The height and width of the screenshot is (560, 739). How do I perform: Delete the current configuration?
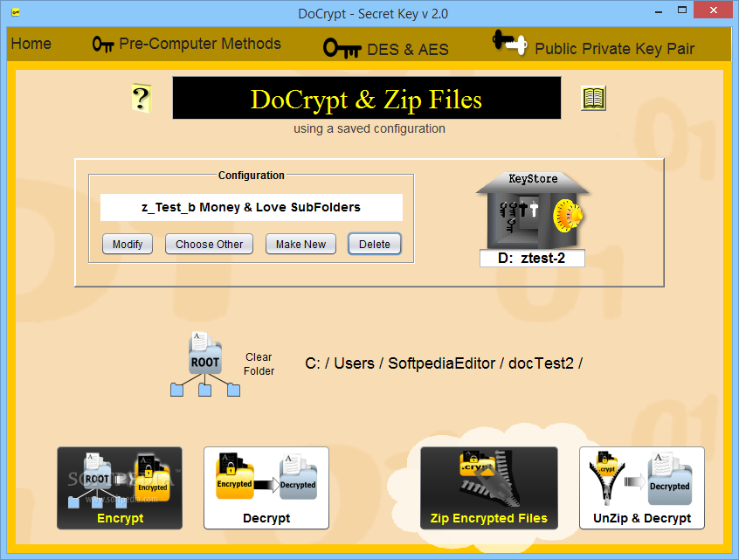(x=375, y=244)
